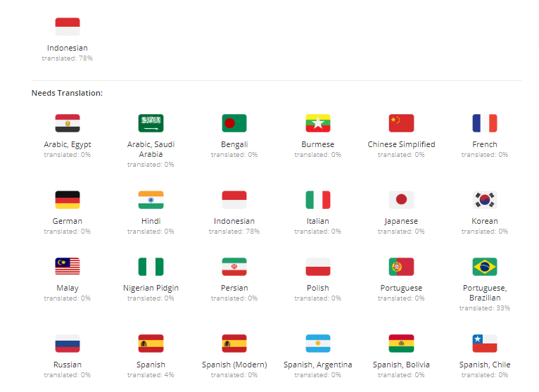Select the Hindi language name
539x392 pixels.
[x=151, y=221]
